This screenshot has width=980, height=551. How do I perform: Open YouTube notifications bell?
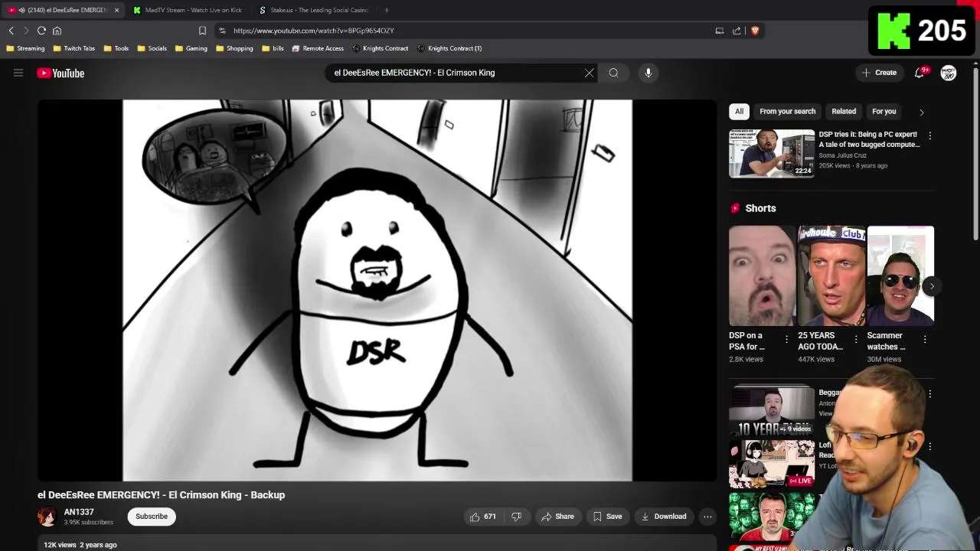pos(920,73)
